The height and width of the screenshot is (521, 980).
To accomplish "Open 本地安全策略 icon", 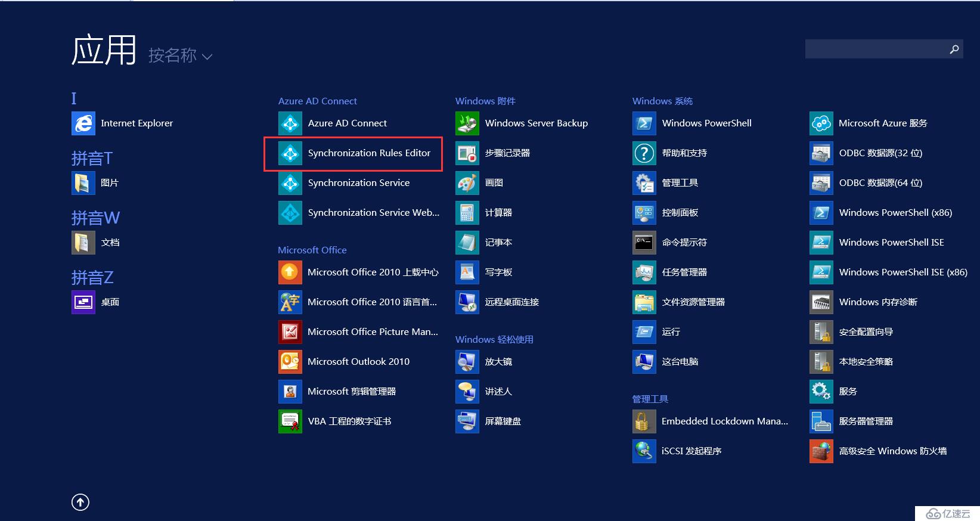I will [x=821, y=362].
